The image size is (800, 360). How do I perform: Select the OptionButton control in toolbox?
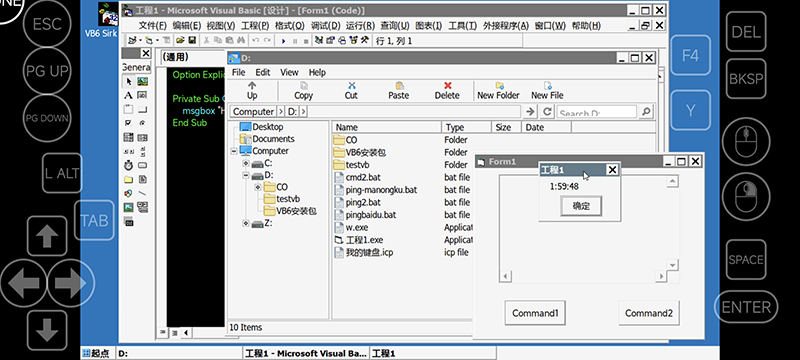coord(142,123)
